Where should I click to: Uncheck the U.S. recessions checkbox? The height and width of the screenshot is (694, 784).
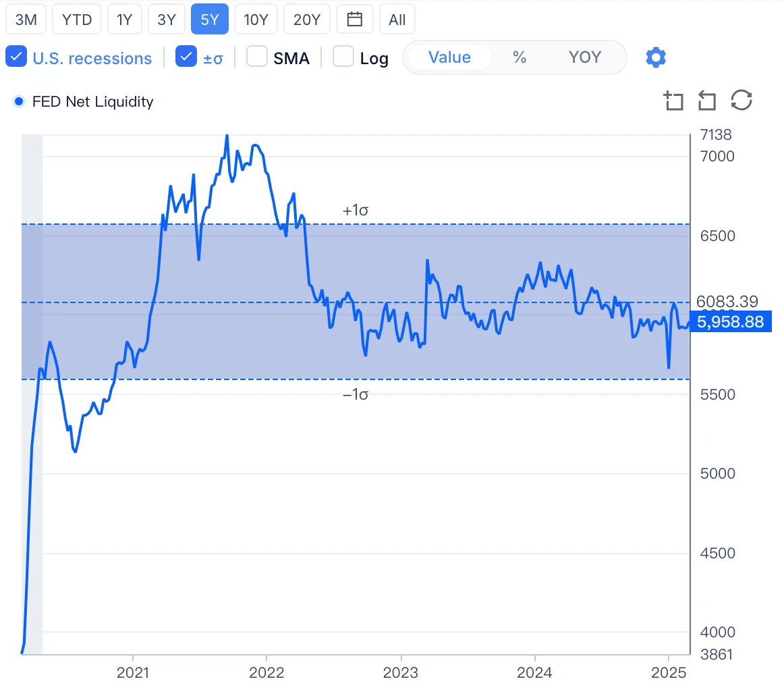click(x=16, y=58)
